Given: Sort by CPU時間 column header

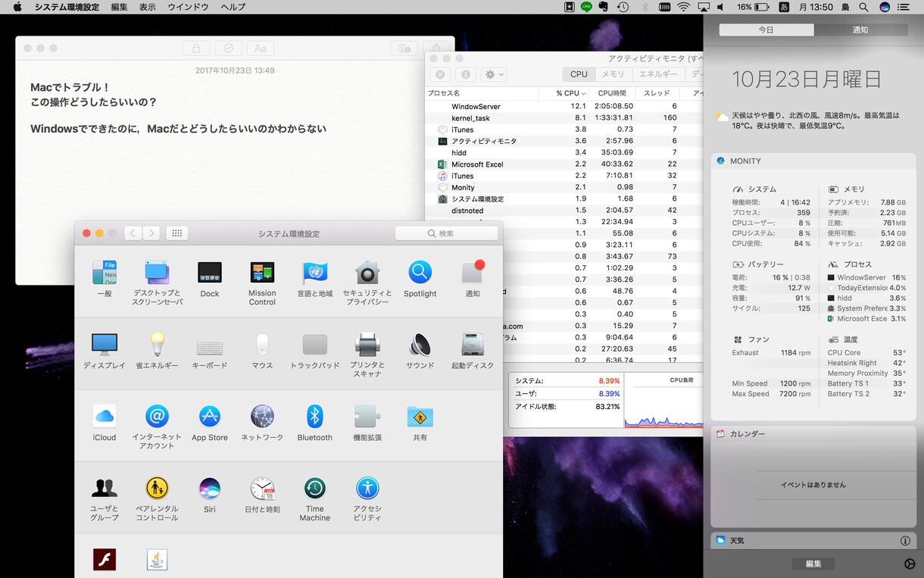Looking at the screenshot, I should 612,93.
